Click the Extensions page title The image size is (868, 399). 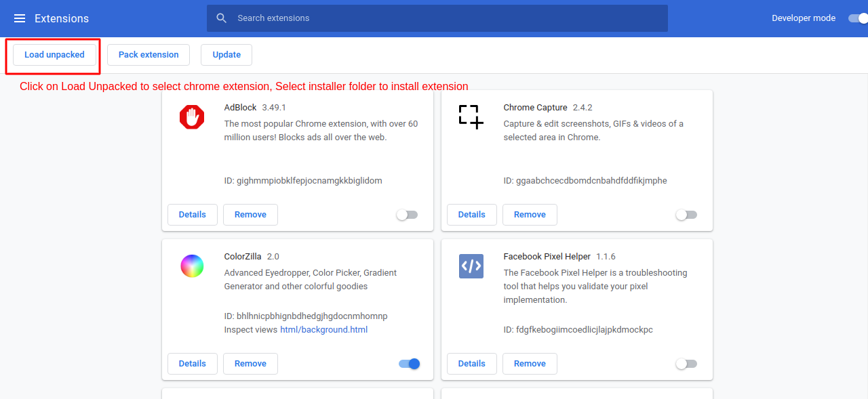pos(62,18)
